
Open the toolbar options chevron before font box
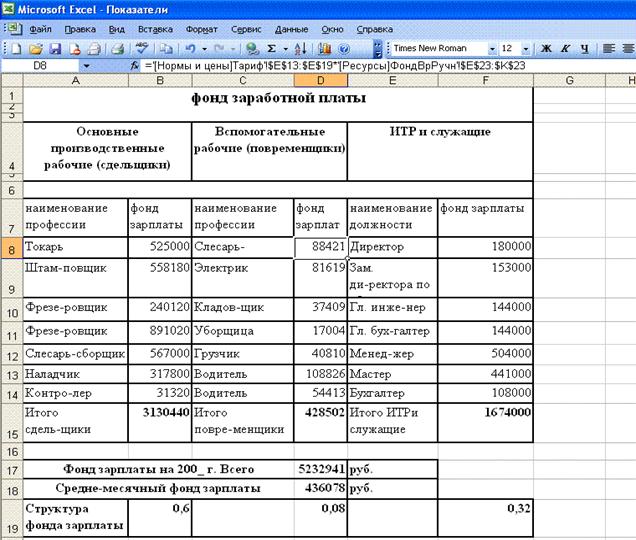tap(378, 49)
